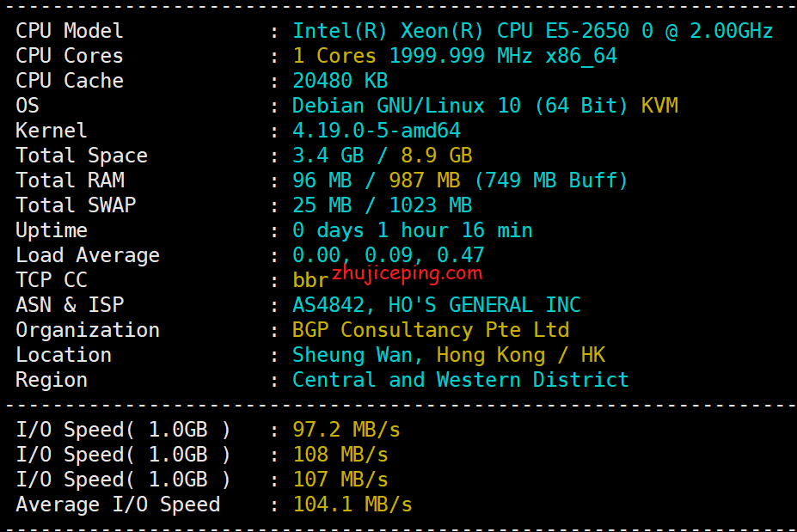Select the 'Total RAM' label

coord(71,180)
